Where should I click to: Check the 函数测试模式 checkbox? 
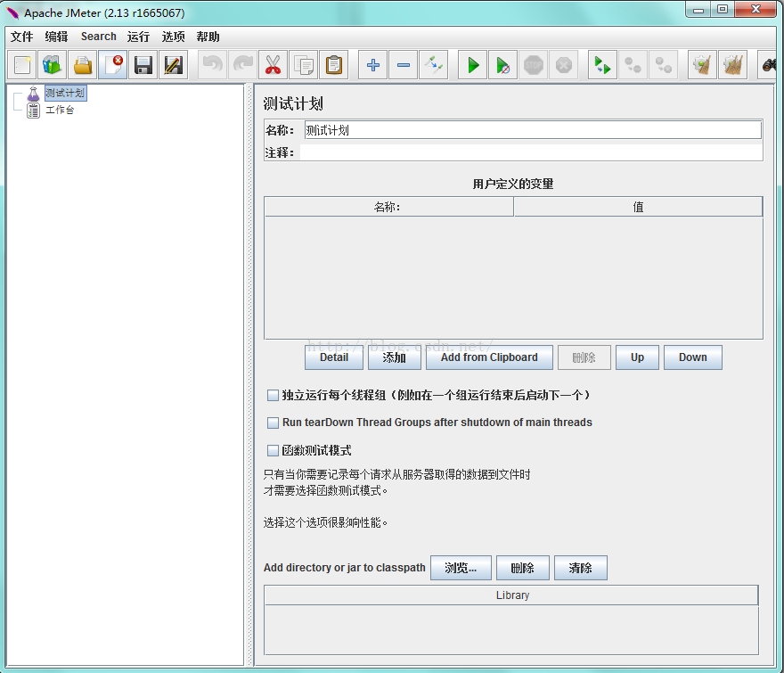click(273, 451)
